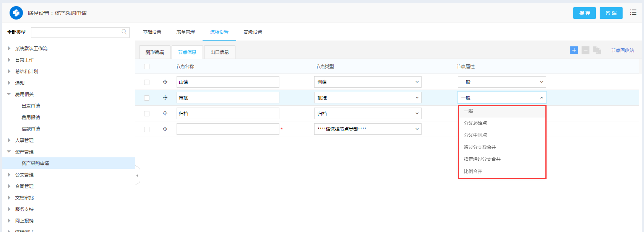This screenshot has height=232, width=644.
Task: Click the 保存 button
Action: pyautogui.click(x=584, y=13)
